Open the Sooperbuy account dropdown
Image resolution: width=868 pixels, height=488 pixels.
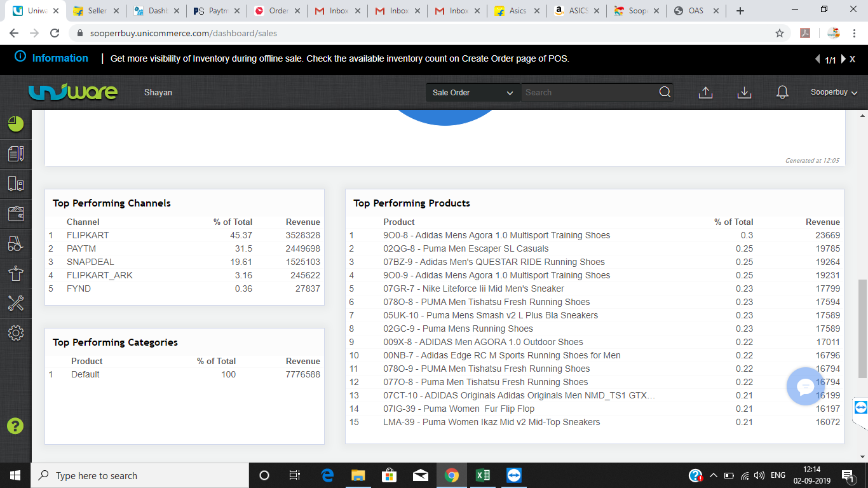(834, 93)
